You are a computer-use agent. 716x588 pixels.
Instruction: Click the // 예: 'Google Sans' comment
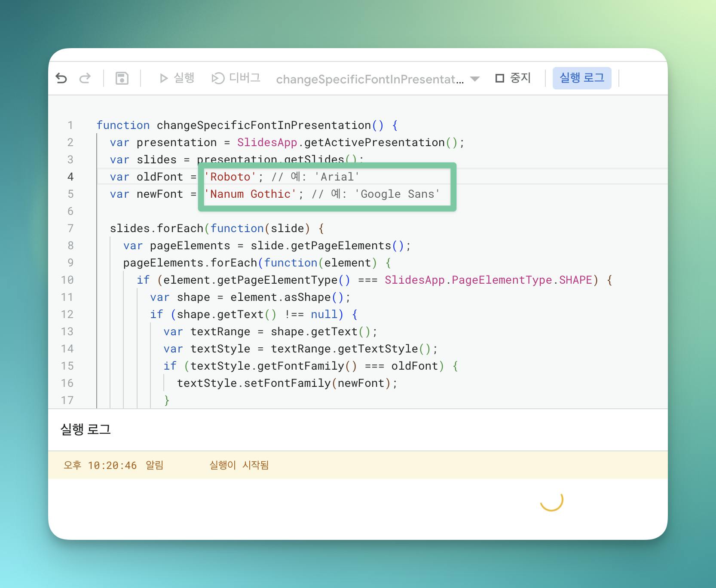(x=376, y=194)
